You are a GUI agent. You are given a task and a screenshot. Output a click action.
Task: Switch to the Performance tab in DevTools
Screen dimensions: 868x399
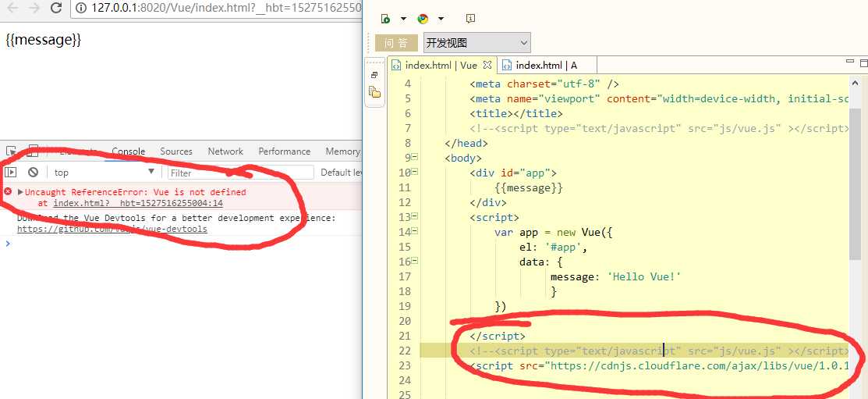(x=284, y=151)
